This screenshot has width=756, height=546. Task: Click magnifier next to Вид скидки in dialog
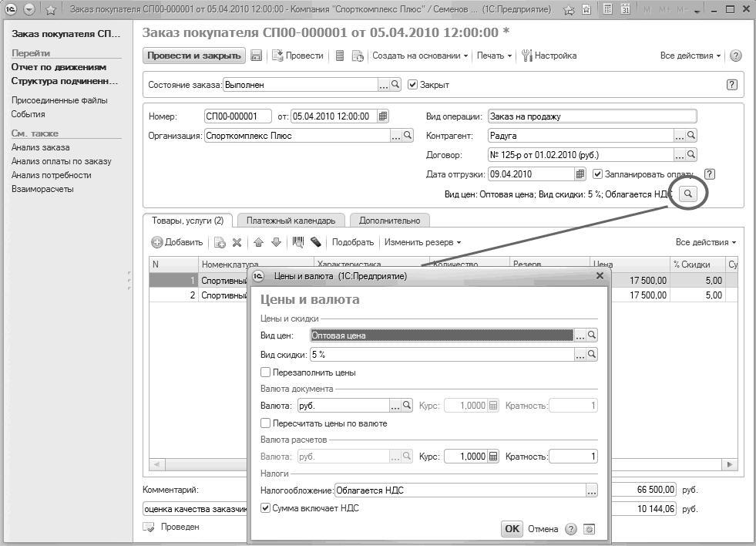tap(592, 355)
